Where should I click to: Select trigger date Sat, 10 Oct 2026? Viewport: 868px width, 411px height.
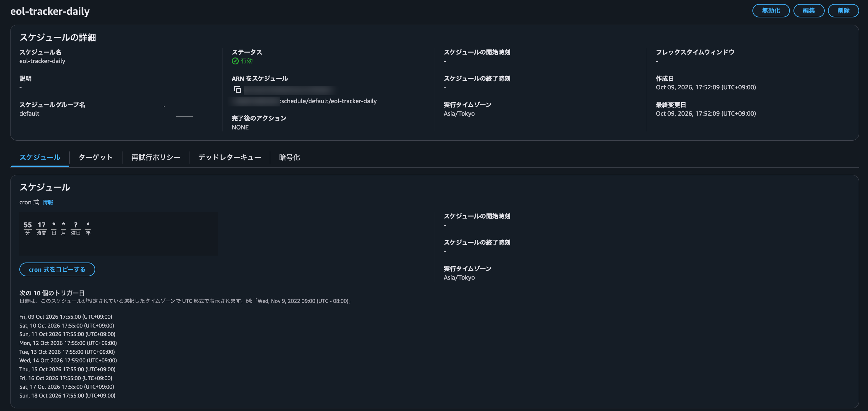point(67,326)
